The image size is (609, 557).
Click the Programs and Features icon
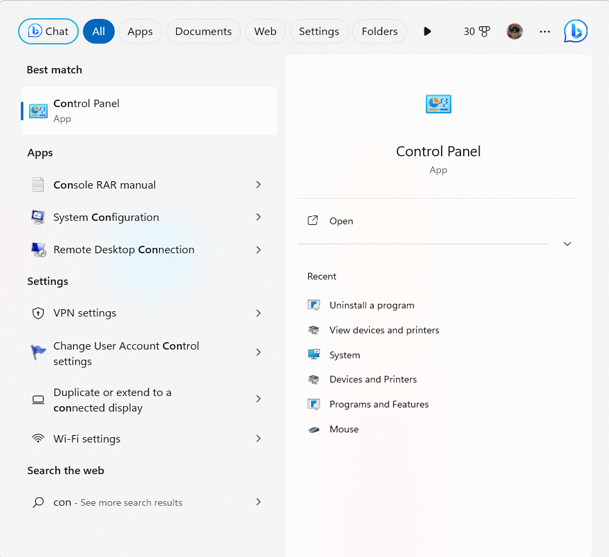click(313, 404)
